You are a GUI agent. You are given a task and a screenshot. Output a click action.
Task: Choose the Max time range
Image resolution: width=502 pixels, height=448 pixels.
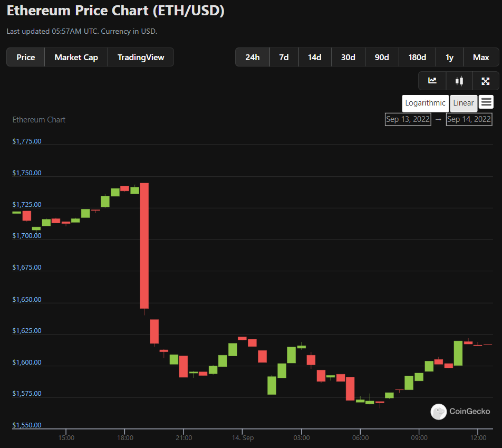click(481, 58)
